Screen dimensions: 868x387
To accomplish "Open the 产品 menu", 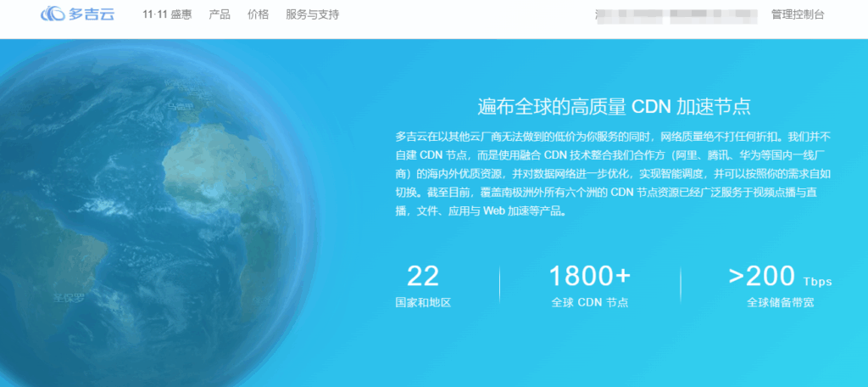I will coord(220,15).
